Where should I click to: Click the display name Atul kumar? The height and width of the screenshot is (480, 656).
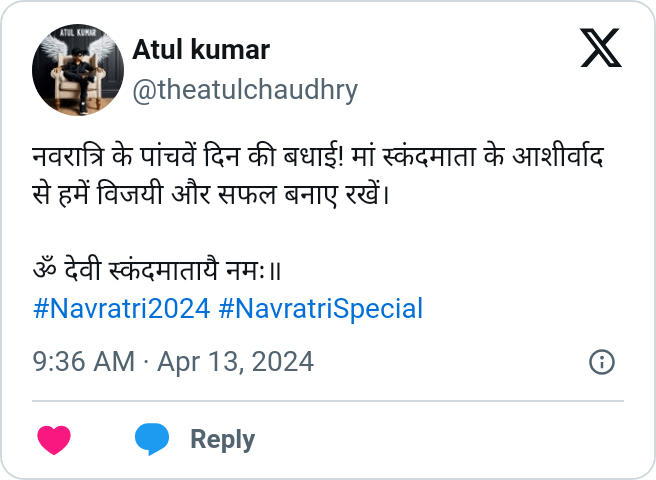(201, 48)
